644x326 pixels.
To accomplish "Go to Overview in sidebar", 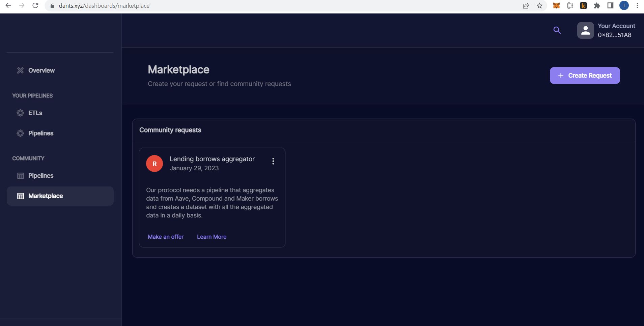I will coord(60,70).
